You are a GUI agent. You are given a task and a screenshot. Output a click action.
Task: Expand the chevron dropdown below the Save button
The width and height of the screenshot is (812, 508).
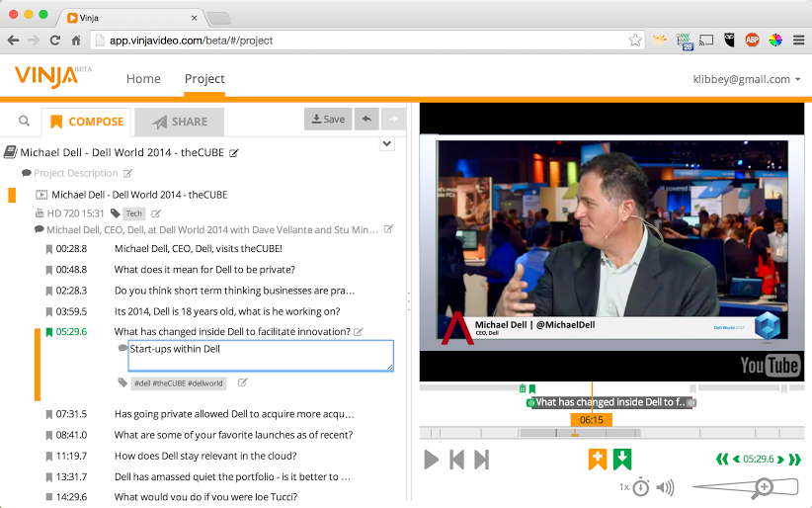(x=387, y=143)
